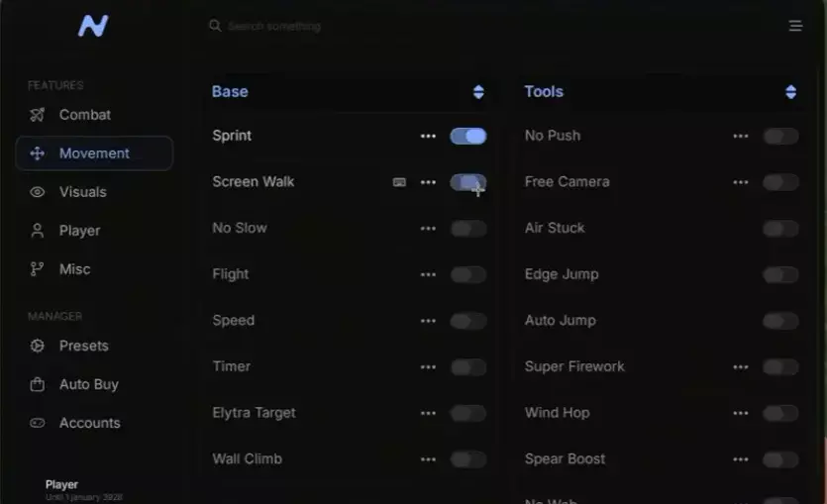Open Free Camera options three-dot icon
The image size is (827, 504).
741,182
